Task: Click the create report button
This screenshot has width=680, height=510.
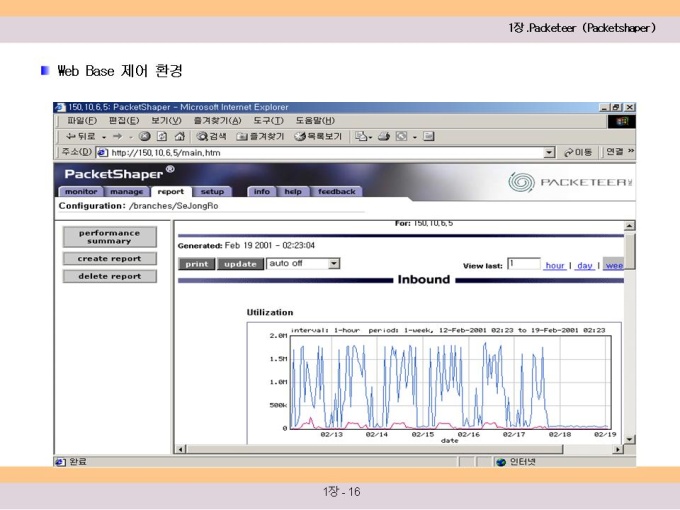Action: 110,259
